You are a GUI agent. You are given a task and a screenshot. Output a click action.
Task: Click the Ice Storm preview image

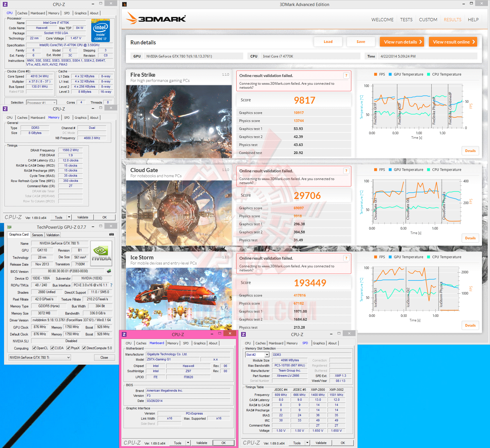click(x=179, y=299)
